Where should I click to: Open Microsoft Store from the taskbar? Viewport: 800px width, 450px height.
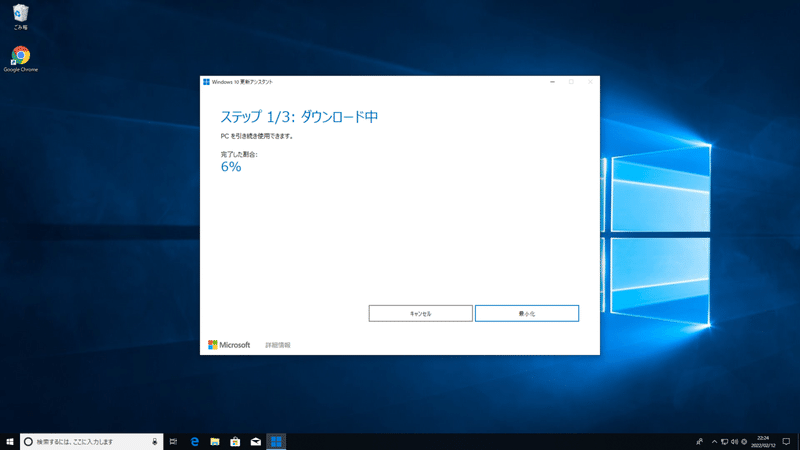pyautogui.click(x=235, y=441)
